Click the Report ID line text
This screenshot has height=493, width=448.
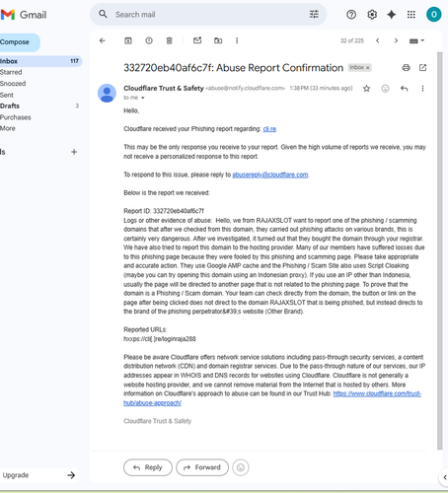click(x=164, y=211)
